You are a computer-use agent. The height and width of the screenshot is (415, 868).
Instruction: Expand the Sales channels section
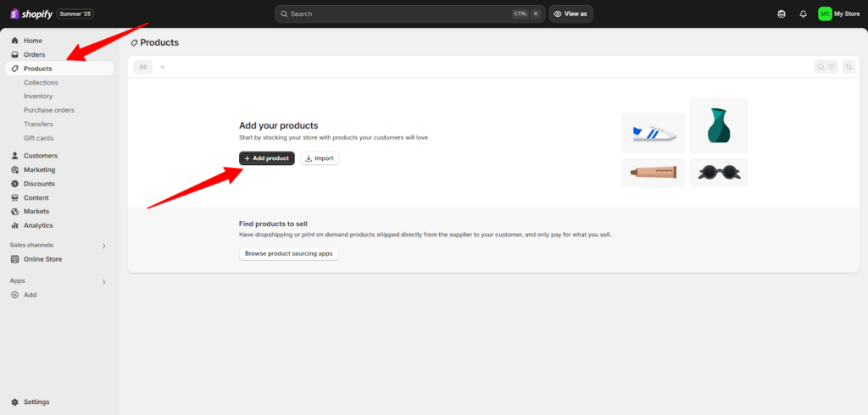[x=104, y=246]
